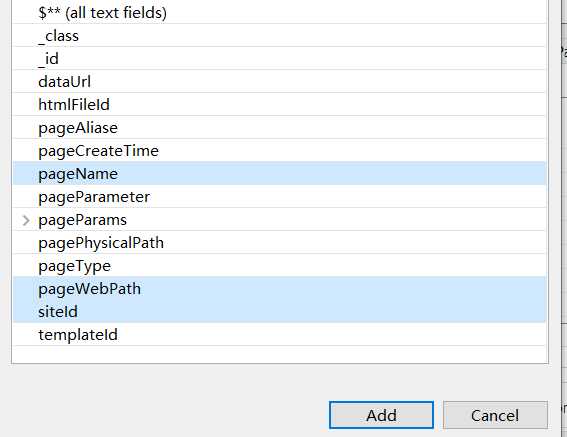Viewport: 567px width, 437px height.
Task: Select the pageAliase field
Action: pyautogui.click(x=279, y=127)
